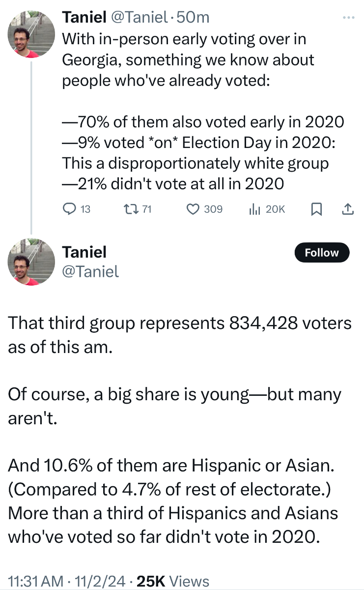Share the tweet using upload arrow icon
The height and width of the screenshot is (590, 364).
point(347,209)
